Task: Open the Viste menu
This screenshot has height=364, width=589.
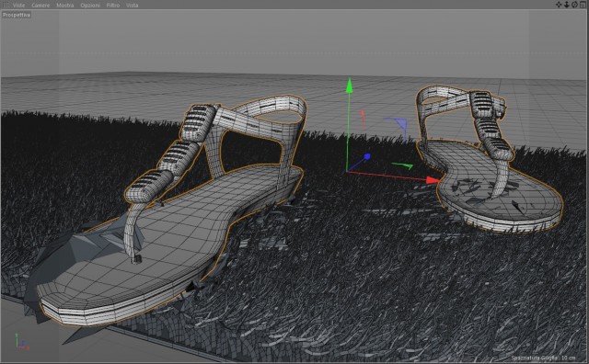Action: point(18,6)
